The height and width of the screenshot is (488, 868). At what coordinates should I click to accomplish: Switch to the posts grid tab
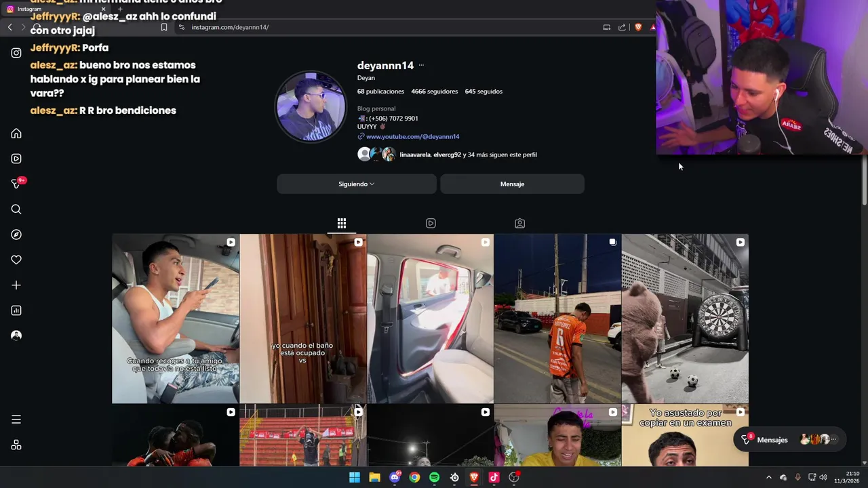coord(342,223)
